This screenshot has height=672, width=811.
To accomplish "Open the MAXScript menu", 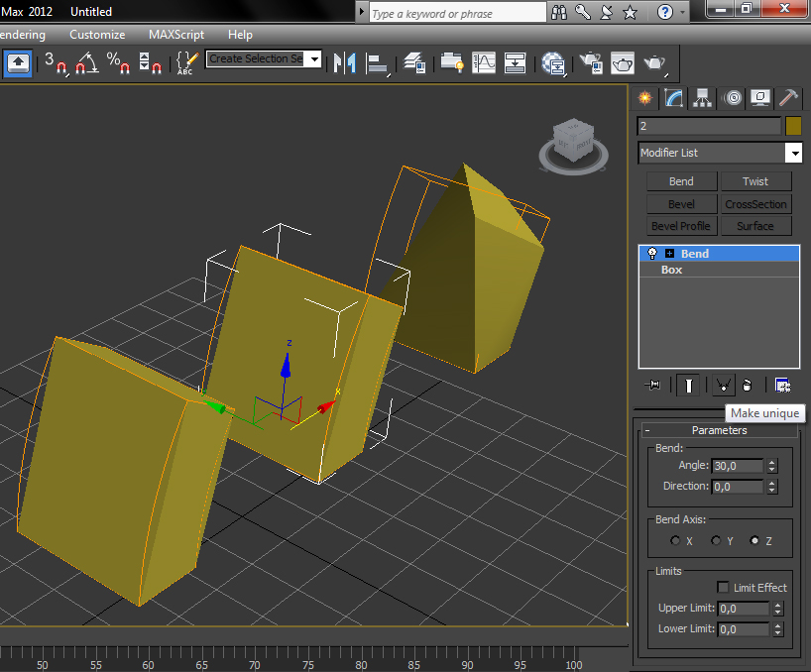I will 176,35.
